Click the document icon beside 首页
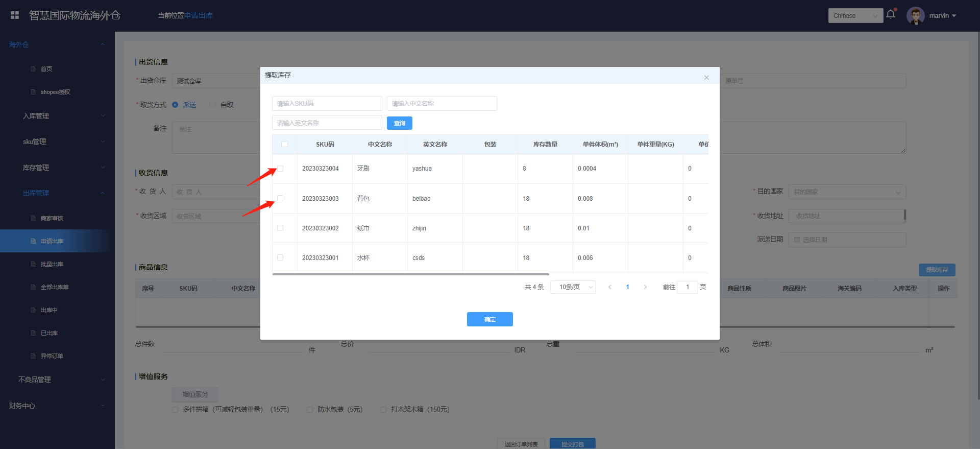Viewport: 980px width, 449px height. pos(33,69)
